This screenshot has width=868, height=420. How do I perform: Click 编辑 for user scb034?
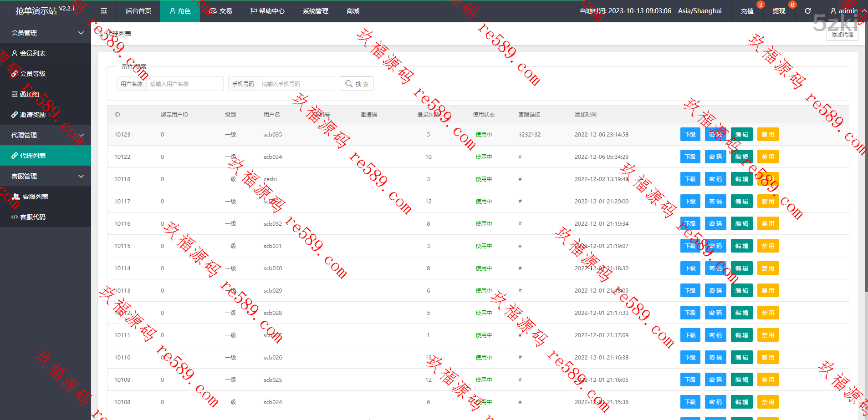(x=741, y=157)
